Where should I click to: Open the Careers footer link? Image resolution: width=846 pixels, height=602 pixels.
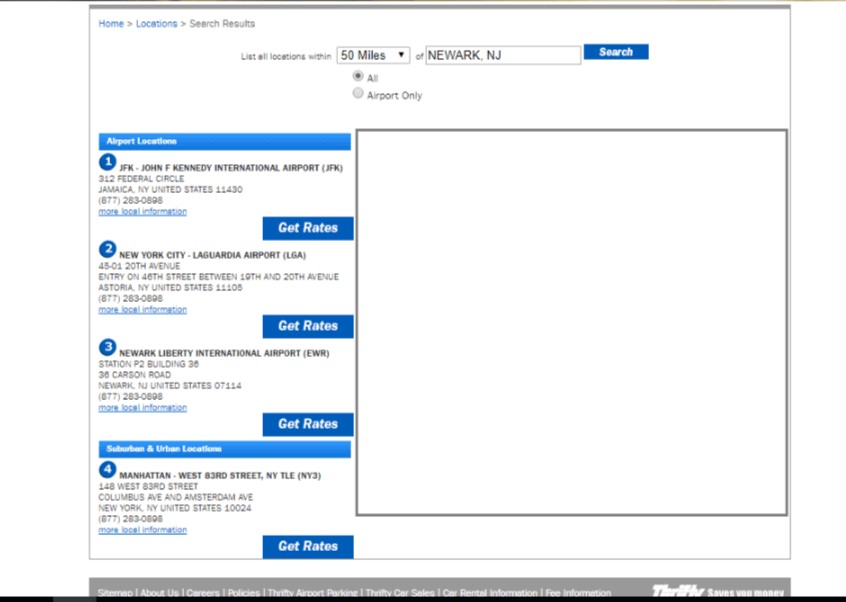point(203,593)
